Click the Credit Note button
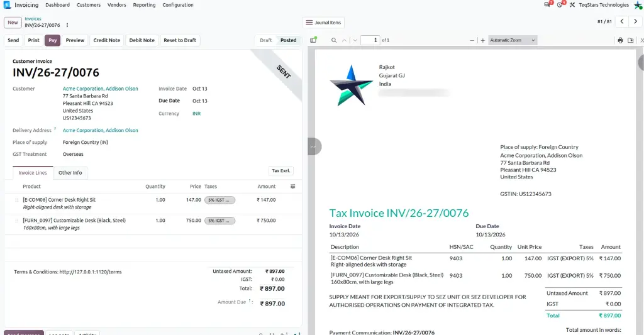This screenshot has height=335, width=644. [x=107, y=40]
